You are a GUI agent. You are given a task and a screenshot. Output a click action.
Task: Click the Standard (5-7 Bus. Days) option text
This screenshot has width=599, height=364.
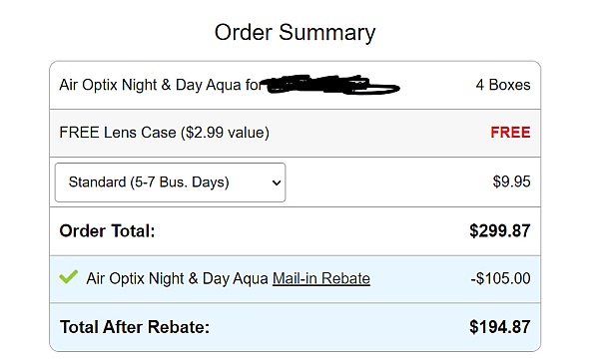(x=149, y=182)
